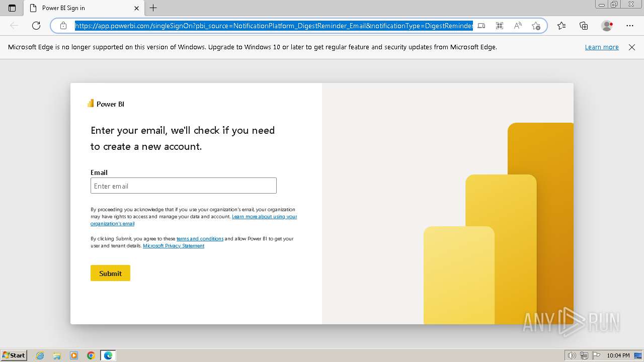Open Learn more link in notification bar
Image resolution: width=644 pixels, height=362 pixels.
(x=602, y=47)
